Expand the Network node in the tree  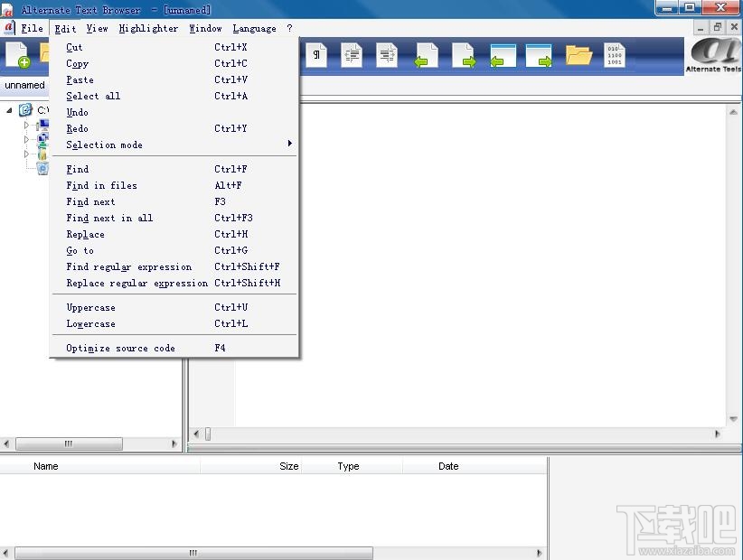tap(26, 139)
